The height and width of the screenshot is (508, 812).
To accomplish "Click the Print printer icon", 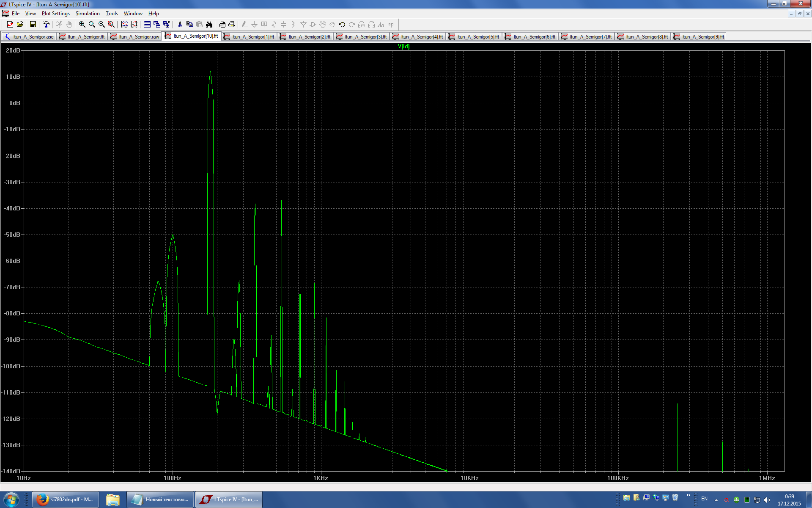I will 232,25.
